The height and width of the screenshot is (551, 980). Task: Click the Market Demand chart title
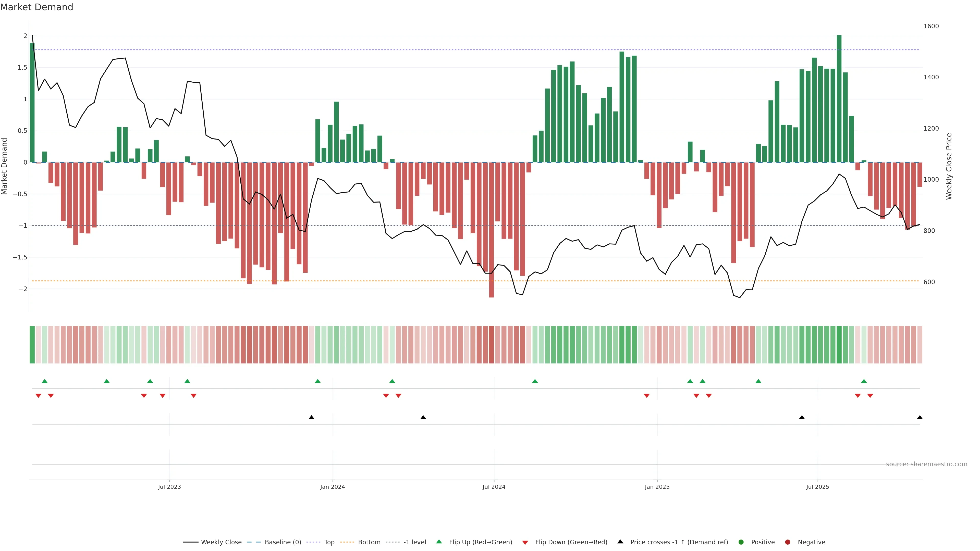(x=36, y=7)
